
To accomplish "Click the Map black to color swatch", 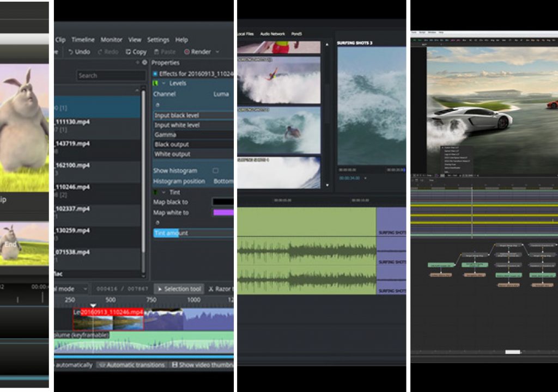I will [223, 202].
